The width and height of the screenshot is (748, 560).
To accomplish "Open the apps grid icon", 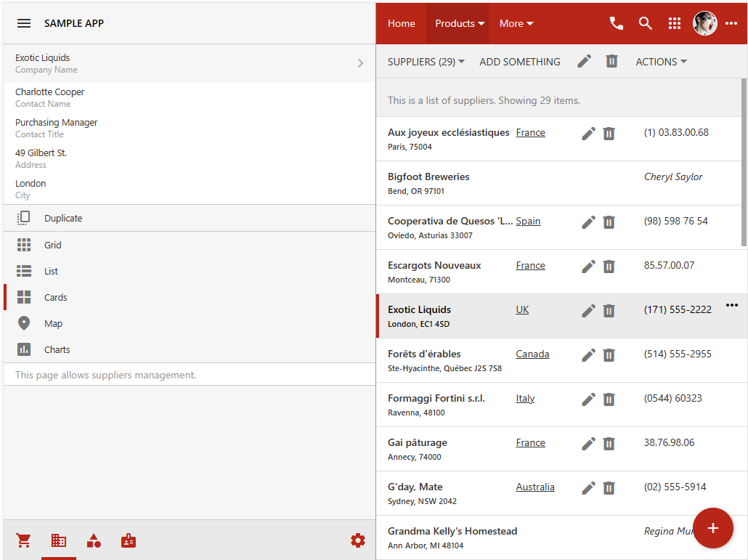I will (675, 23).
